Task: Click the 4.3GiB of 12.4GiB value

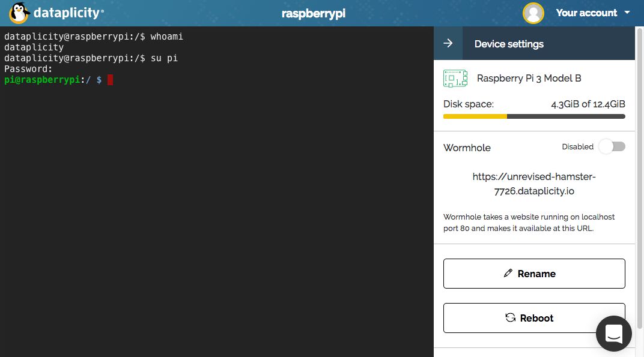Action: [588, 104]
